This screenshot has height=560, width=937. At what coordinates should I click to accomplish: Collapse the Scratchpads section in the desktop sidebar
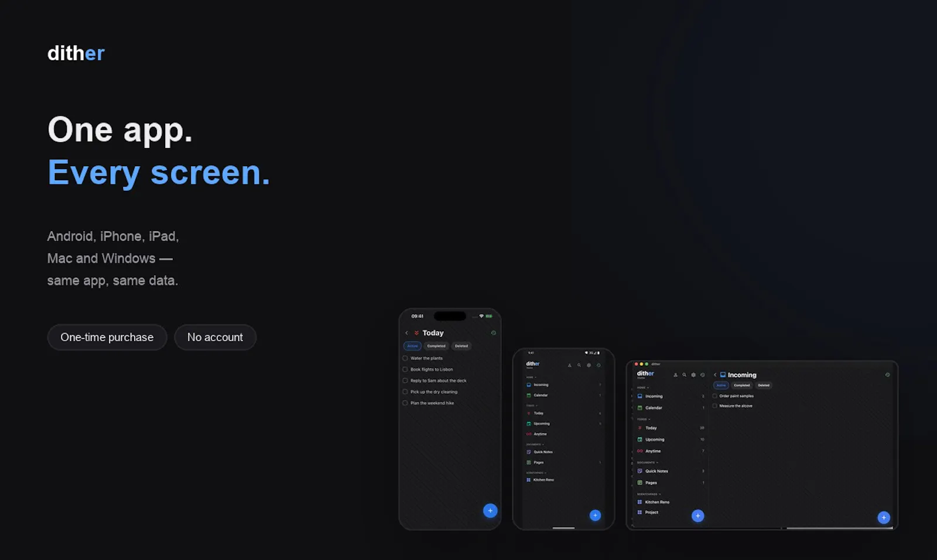649,494
